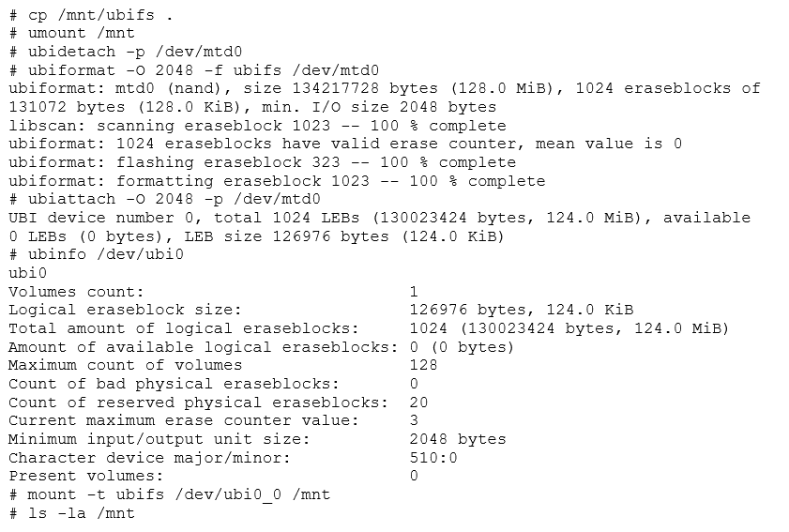Select the 'ubidetach -p /dev/mtd0' command line
Image resolution: width=789 pixels, height=532 pixels.
(x=126, y=52)
